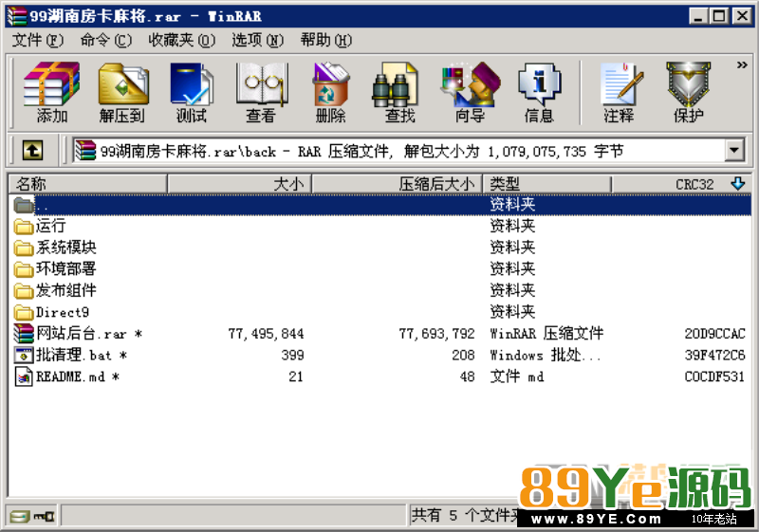Screen dimensions: 759x532
Task: Sort by the 名称 column header
Action: point(87,184)
